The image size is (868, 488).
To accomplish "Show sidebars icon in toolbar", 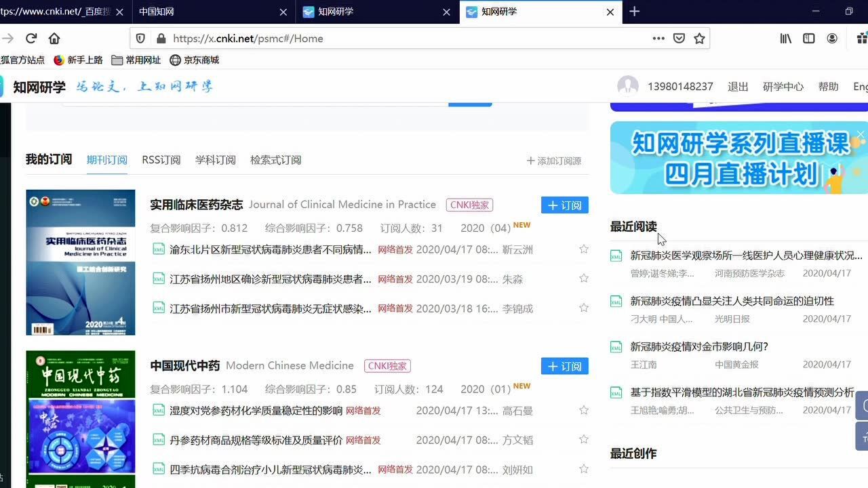I will click(x=809, y=39).
